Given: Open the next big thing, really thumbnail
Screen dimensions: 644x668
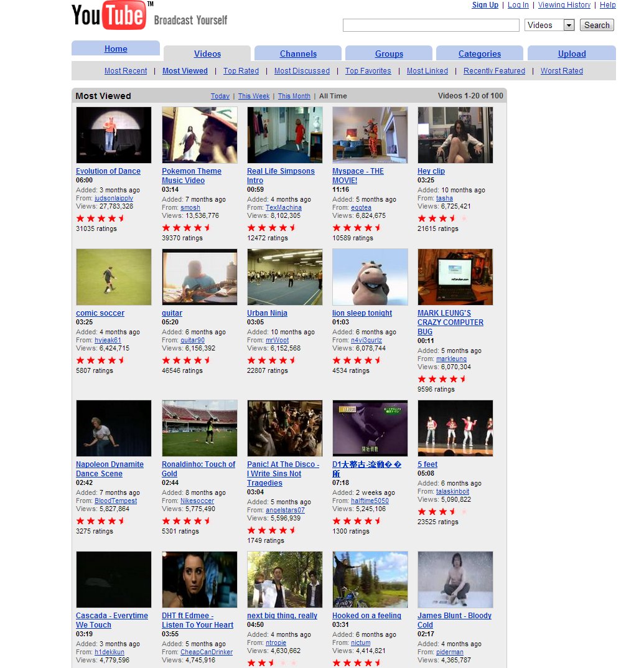Looking at the screenshot, I should (285, 580).
